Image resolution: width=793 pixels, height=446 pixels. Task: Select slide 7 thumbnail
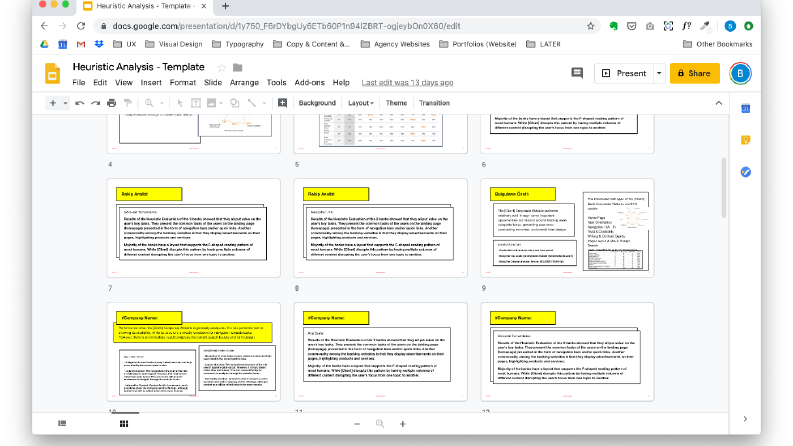(193, 228)
